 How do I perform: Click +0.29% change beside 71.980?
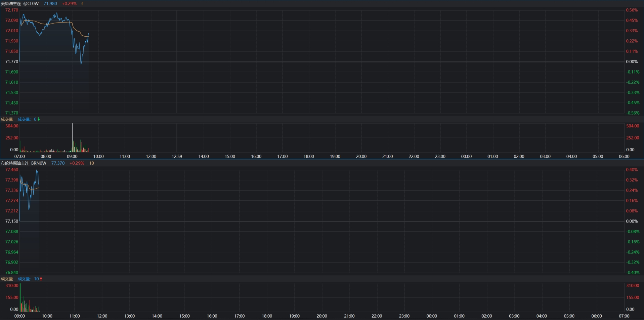pyautogui.click(x=69, y=3)
